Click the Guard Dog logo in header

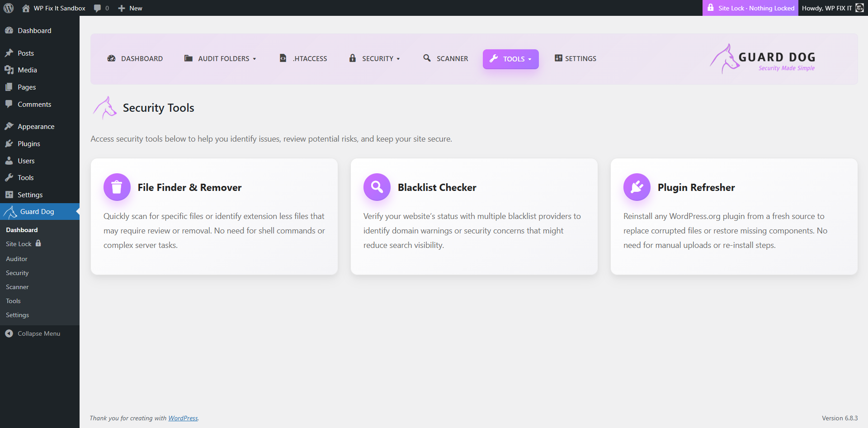click(x=762, y=59)
